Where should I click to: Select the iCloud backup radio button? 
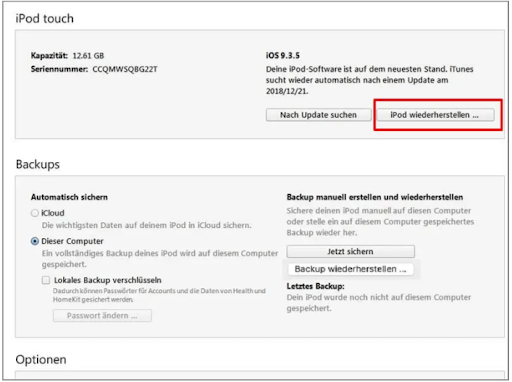(x=35, y=213)
